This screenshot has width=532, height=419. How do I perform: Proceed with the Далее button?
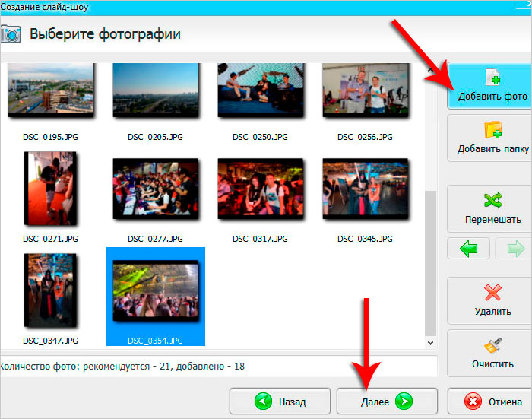click(x=387, y=402)
